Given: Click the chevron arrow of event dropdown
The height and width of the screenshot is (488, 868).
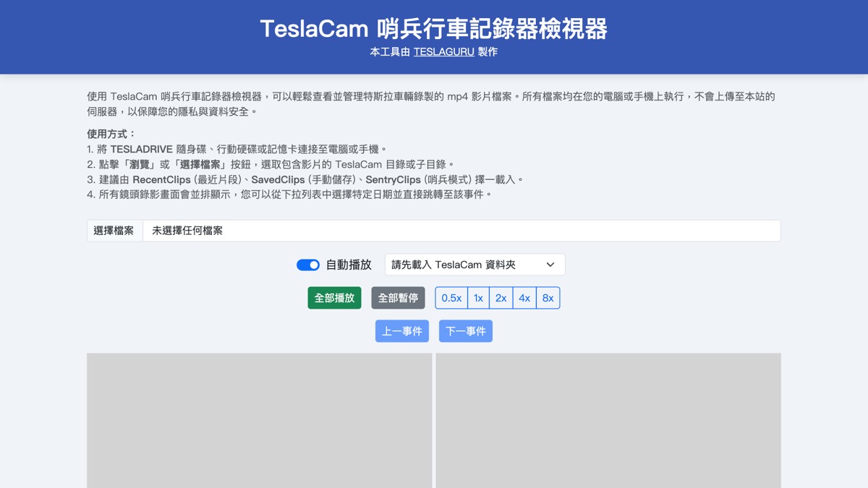Looking at the screenshot, I should (550, 265).
